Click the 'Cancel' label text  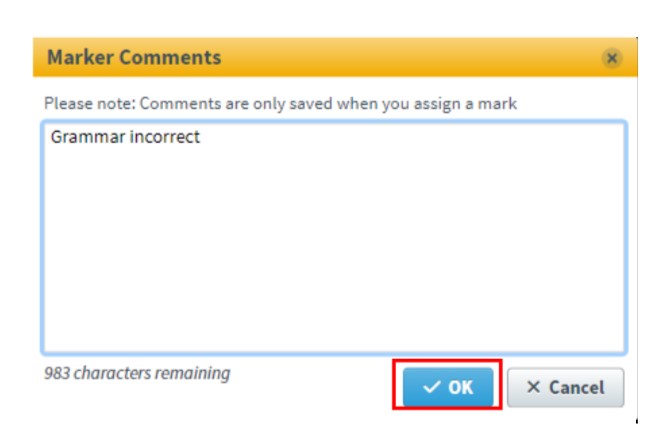click(577, 387)
